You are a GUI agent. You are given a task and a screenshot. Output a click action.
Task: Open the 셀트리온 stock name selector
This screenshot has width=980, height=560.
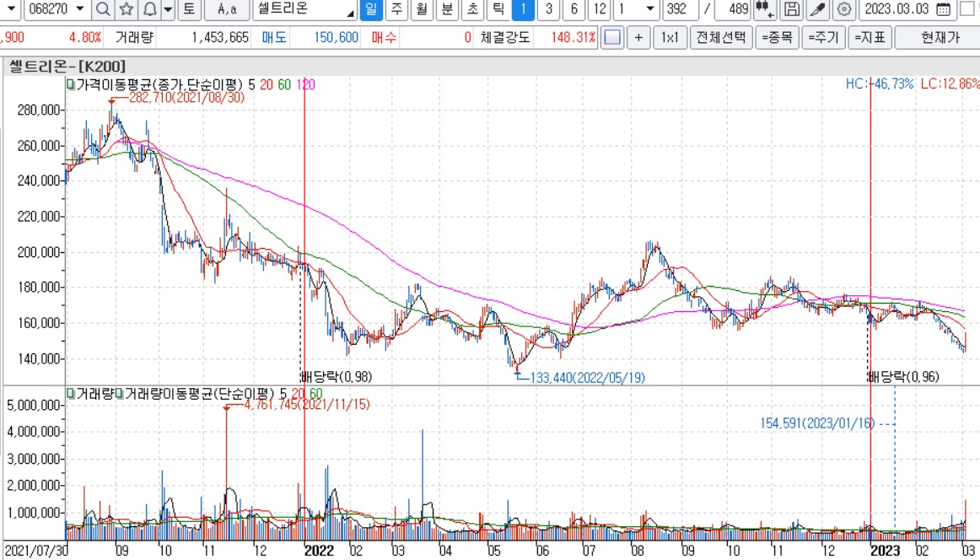click(305, 8)
